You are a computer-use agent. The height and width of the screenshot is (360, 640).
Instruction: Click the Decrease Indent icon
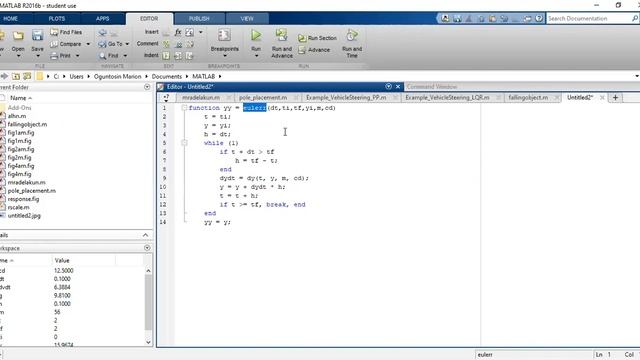189,56
